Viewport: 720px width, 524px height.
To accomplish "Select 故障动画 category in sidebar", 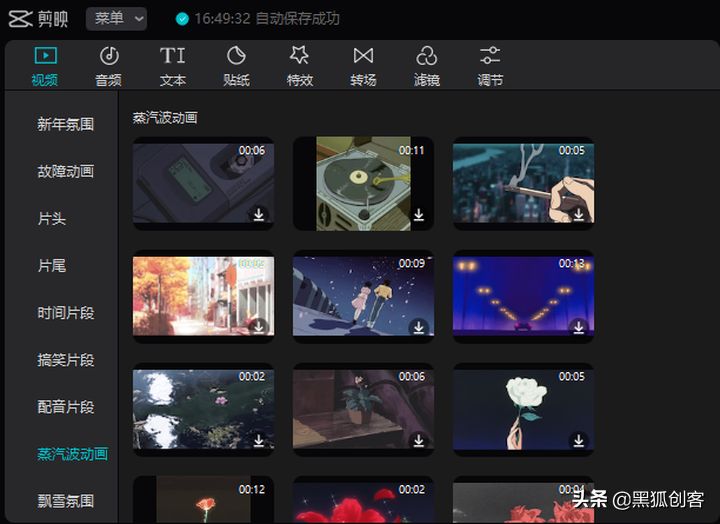I will point(66,171).
